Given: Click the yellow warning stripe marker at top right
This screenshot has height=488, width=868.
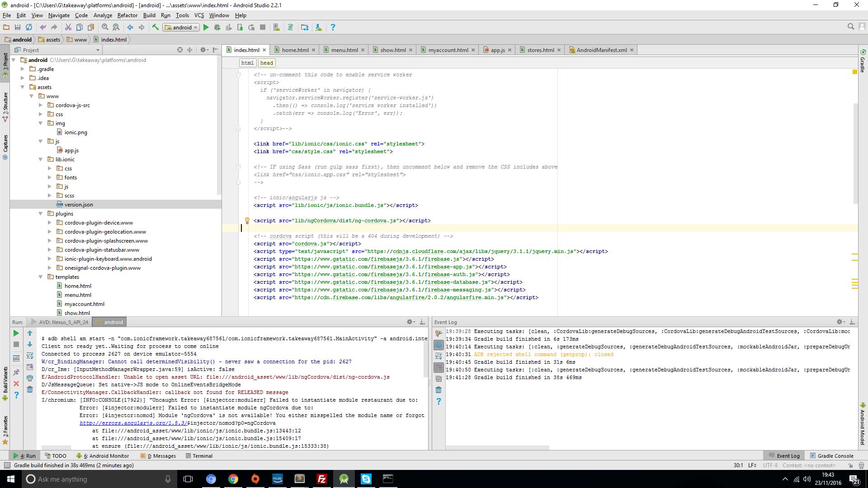Looking at the screenshot, I should [854, 72].
